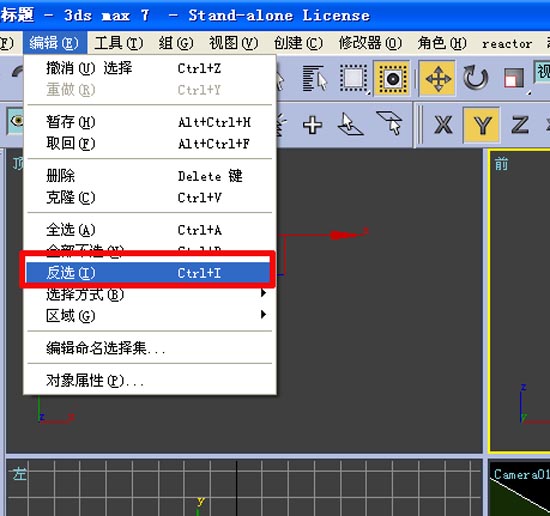Click the Select by Name tool icon
550x516 pixels.
point(315,78)
